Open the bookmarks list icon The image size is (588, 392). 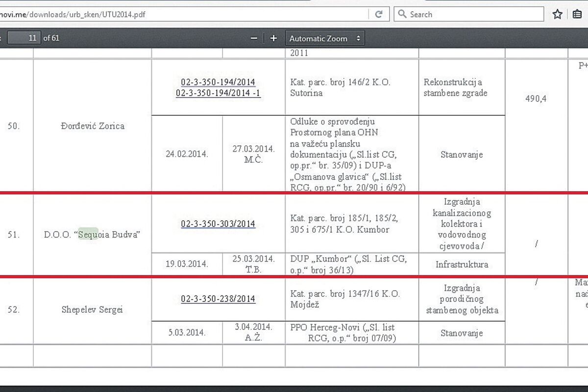tap(577, 14)
